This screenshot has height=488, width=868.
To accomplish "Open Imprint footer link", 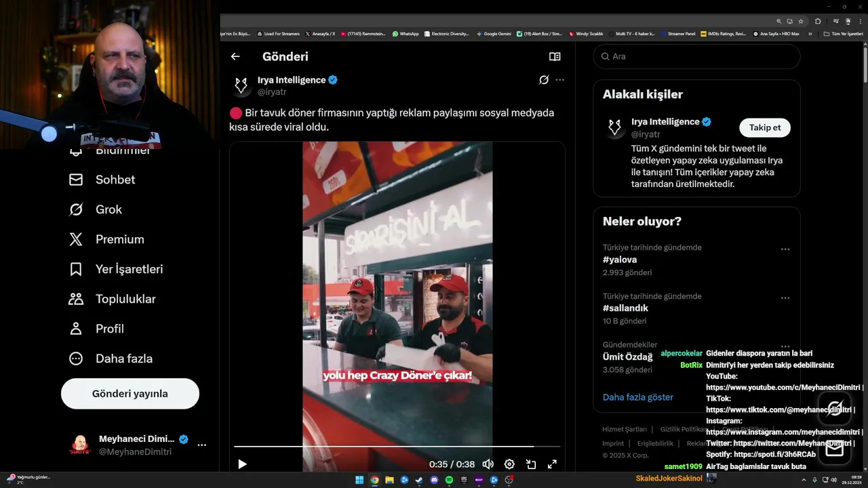I will tap(613, 443).
